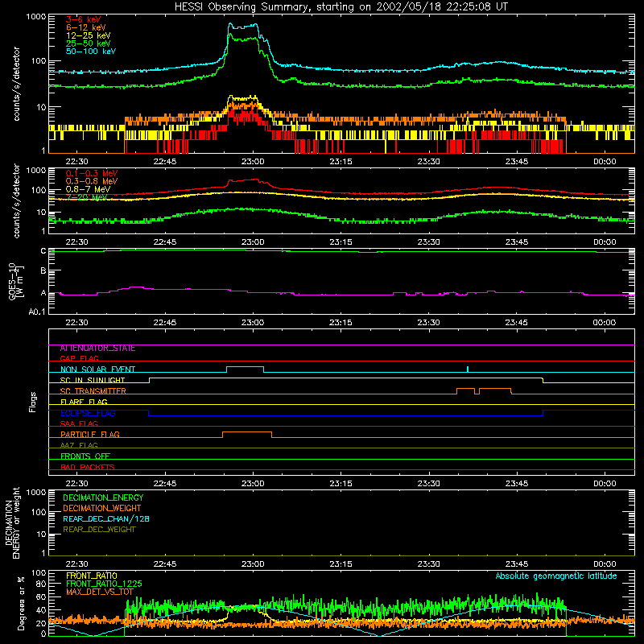The width and height of the screenshot is (644, 644).
Task: Select the 25-50 keV legend label
Action: pyautogui.click(x=88, y=43)
